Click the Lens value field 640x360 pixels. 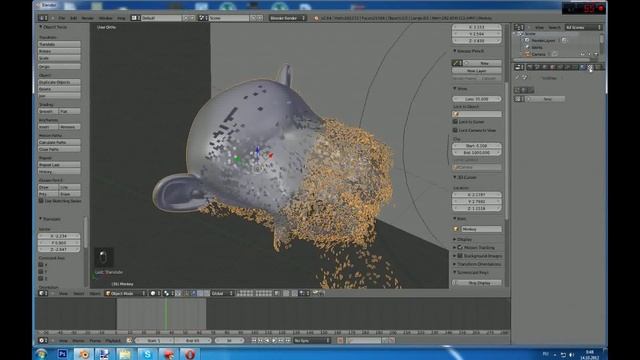(477, 99)
